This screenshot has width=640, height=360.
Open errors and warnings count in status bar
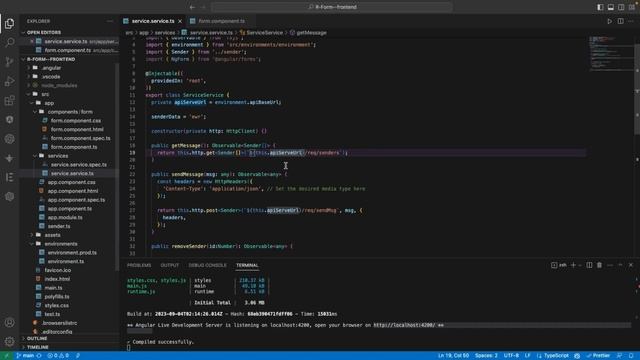(58, 356)
